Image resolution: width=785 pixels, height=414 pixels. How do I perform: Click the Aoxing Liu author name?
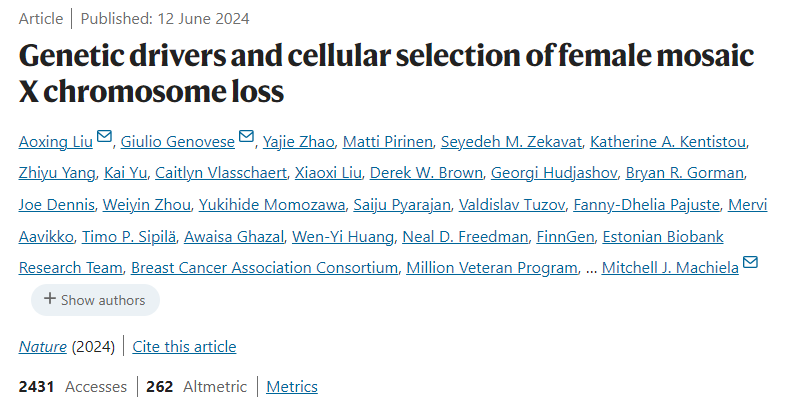point(56,142)
